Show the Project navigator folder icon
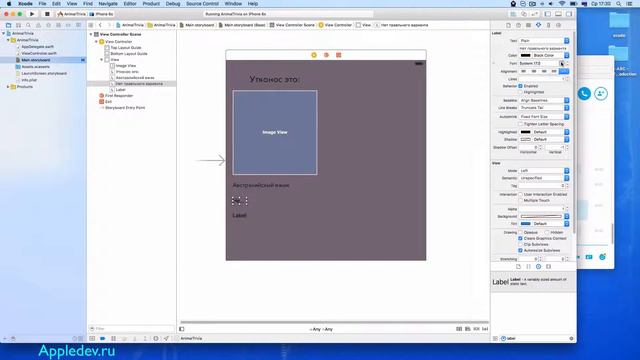Screen dimensions: 640x360 (x=8, y=25)
